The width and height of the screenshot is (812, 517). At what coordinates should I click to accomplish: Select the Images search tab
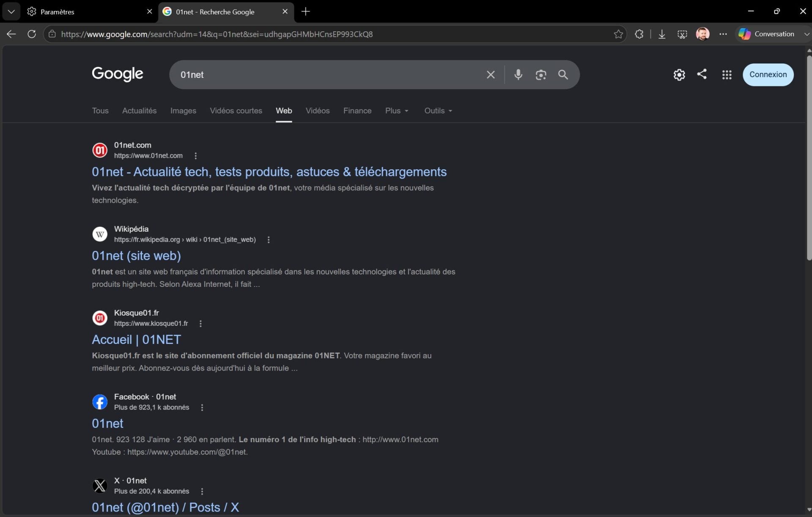(x=183, y=110)
